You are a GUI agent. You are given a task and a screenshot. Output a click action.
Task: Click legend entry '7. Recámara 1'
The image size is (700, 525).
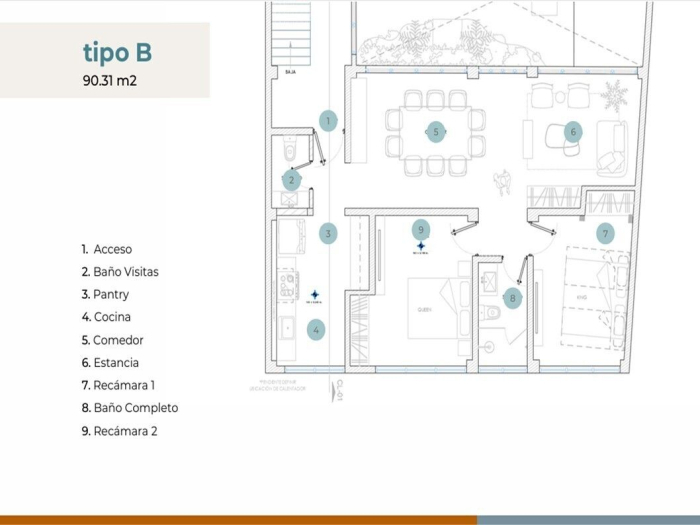tap(118, 385)
